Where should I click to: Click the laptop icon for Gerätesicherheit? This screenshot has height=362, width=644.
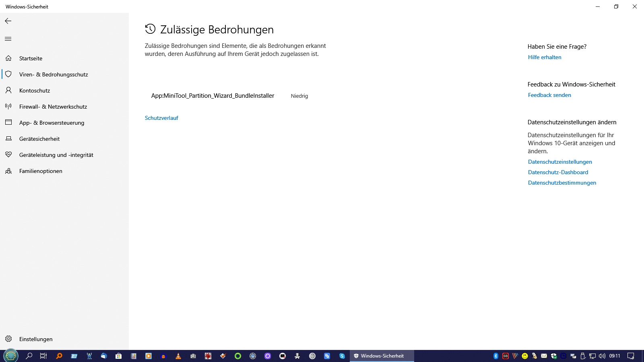click(8, 139)
